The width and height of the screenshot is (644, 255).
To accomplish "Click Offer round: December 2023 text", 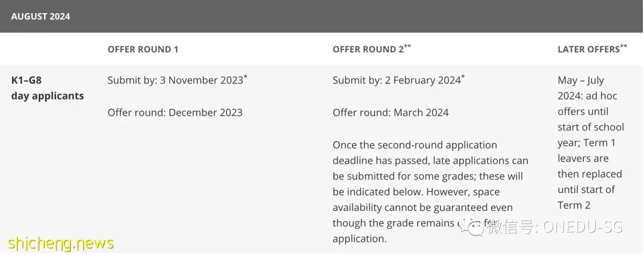I will pos(175,113).
